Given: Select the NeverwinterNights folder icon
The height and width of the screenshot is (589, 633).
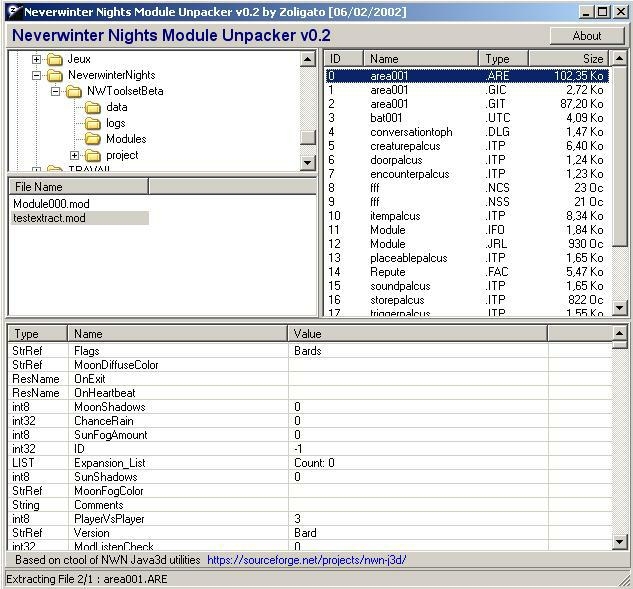Looking at the screenshot, I should click(54, 75).
